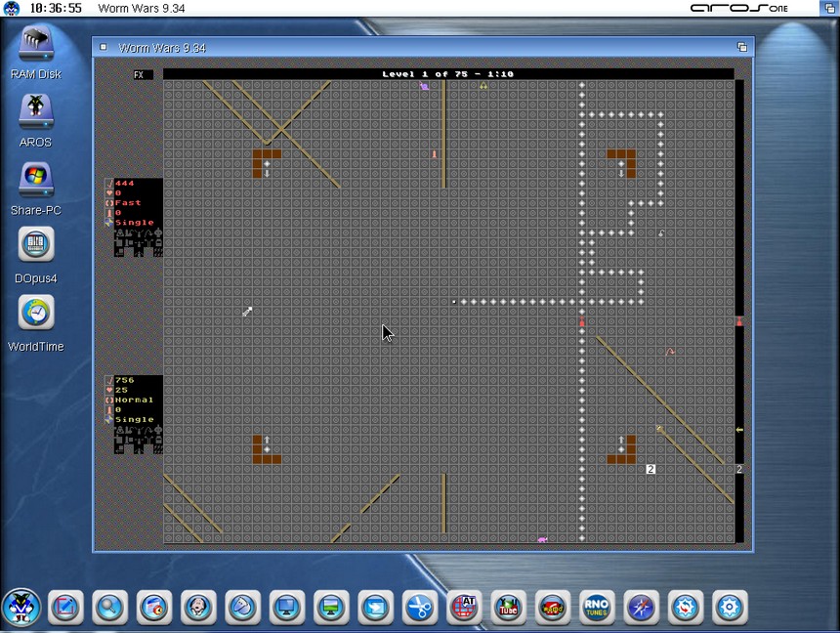Screen dimensions: 840x633
Task: Click the white numbered 2 tile in playfield
Action: [x=651, y=470]
